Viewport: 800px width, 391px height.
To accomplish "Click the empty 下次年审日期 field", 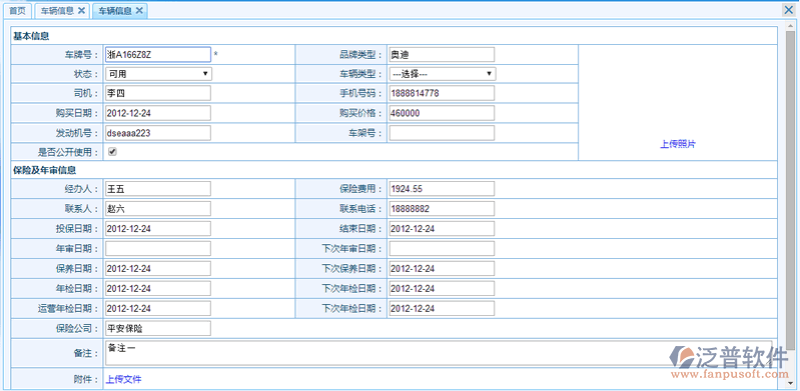I will (x=441, y=249).
